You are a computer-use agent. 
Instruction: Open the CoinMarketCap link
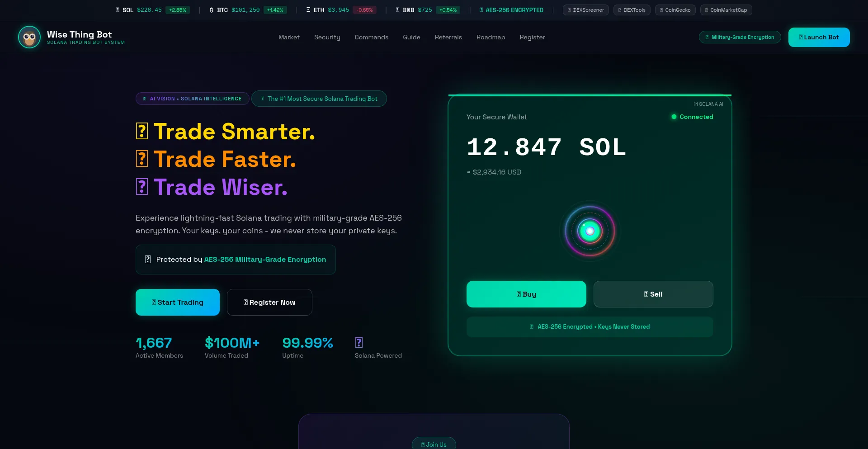pos(726,10)
